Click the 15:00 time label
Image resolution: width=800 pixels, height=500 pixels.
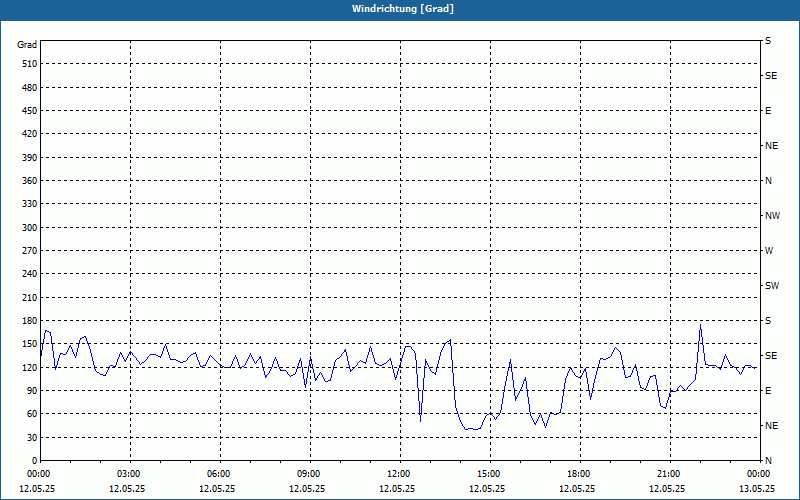pyautogui.click(x=490, y=474)
